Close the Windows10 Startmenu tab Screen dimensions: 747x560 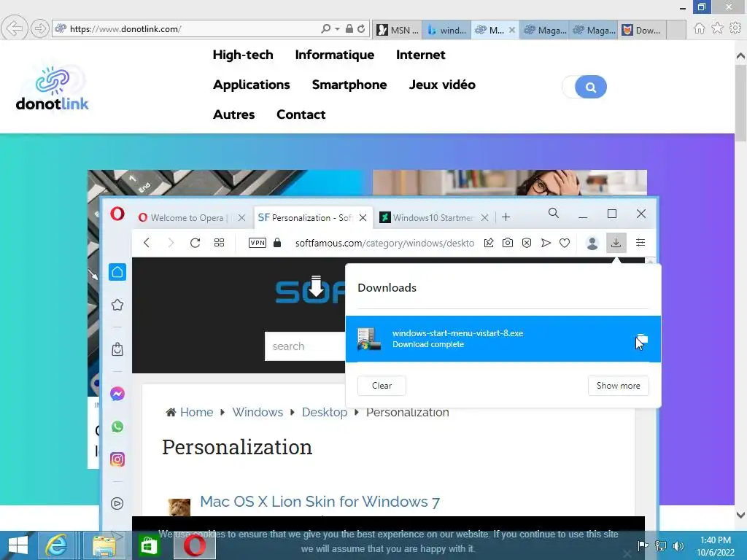(484, 217)
